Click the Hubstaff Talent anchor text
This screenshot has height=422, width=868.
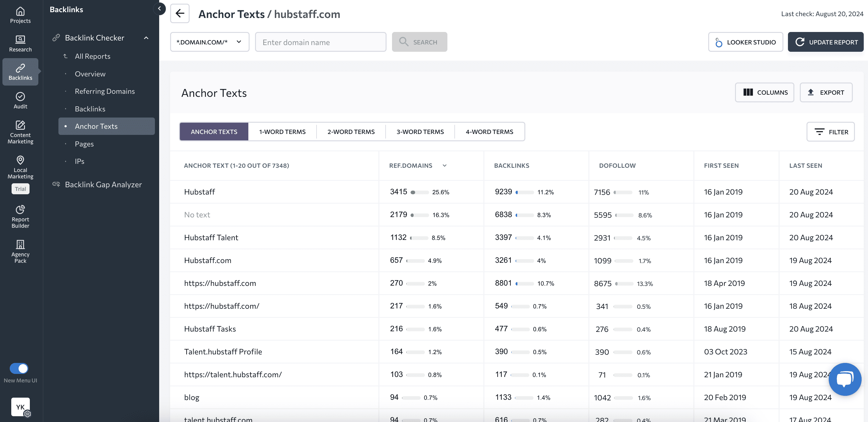(211, 237)
